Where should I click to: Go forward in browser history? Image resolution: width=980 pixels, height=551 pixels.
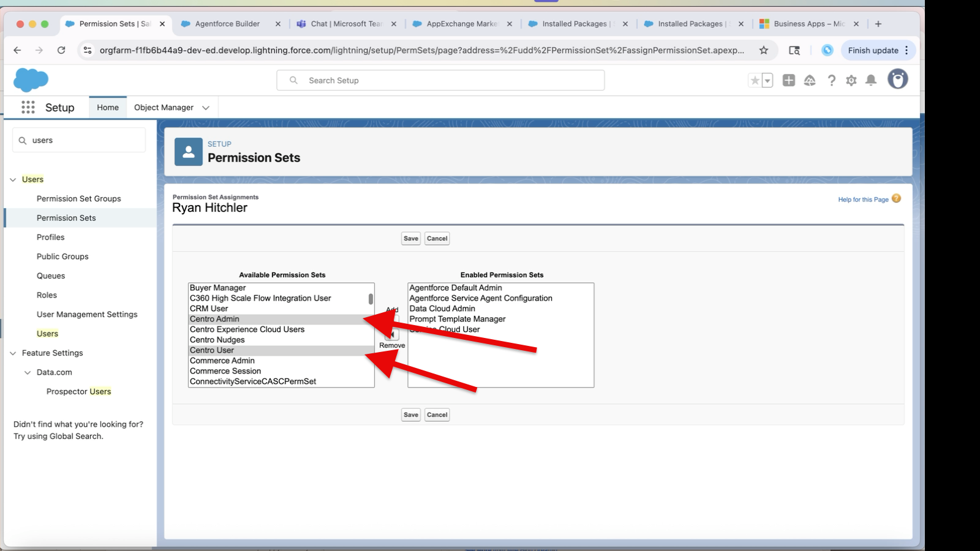pyautogui.click(x=39, y=50)
